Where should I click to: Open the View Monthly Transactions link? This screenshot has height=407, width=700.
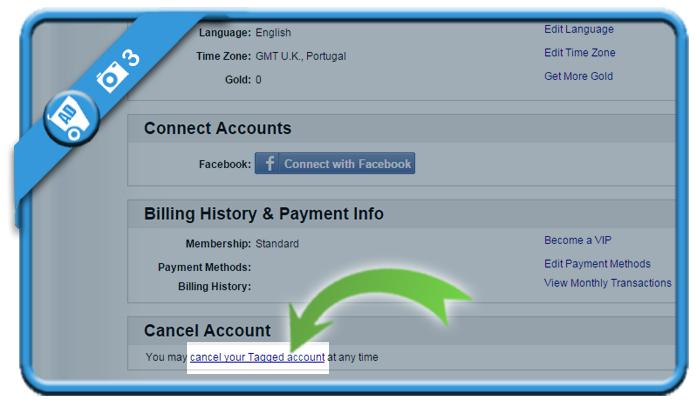[608, 283]
